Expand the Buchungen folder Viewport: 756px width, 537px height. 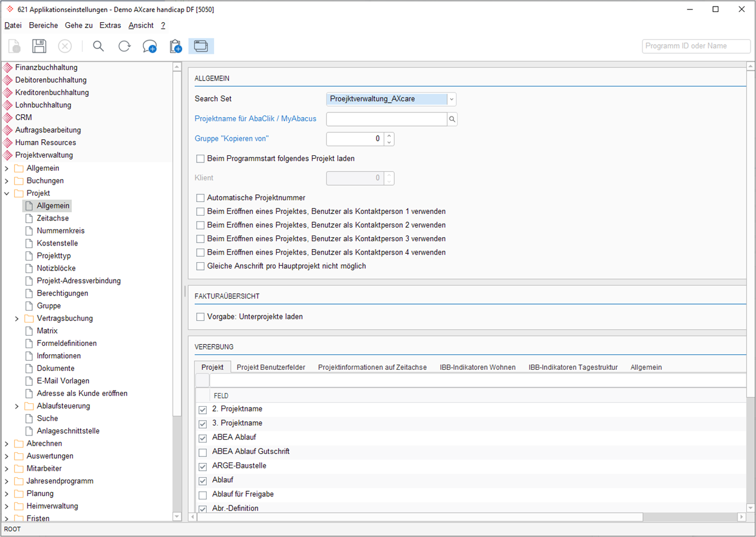tap(7, 181)
